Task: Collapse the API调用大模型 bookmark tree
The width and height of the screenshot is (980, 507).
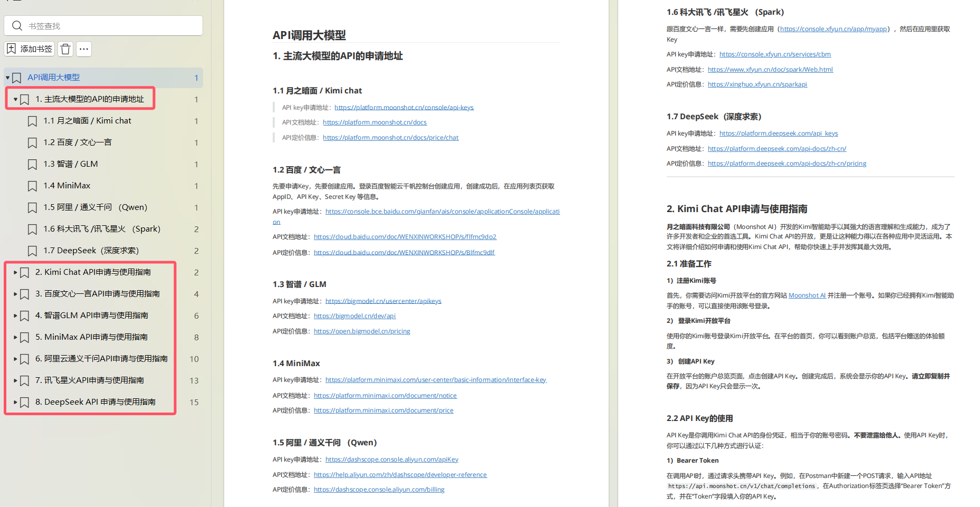Action: pos(8,78)
